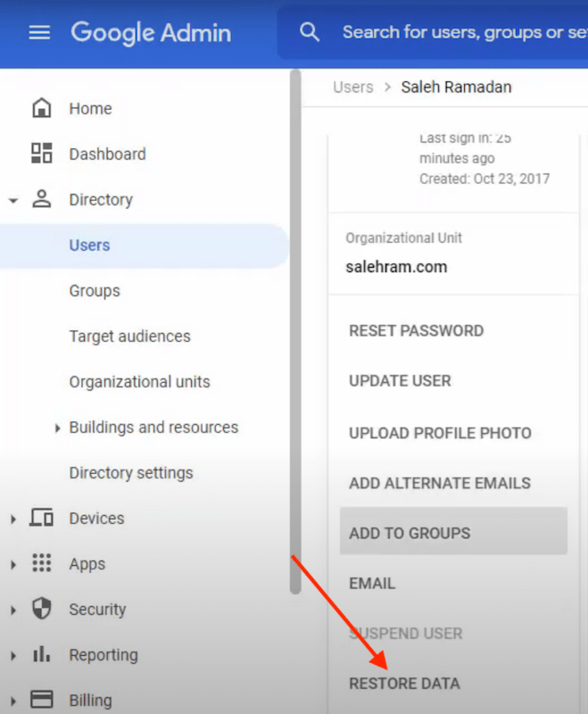Click the Users breadcrumb link
This screenshot has width=588, height=714.
click(352, 87)
